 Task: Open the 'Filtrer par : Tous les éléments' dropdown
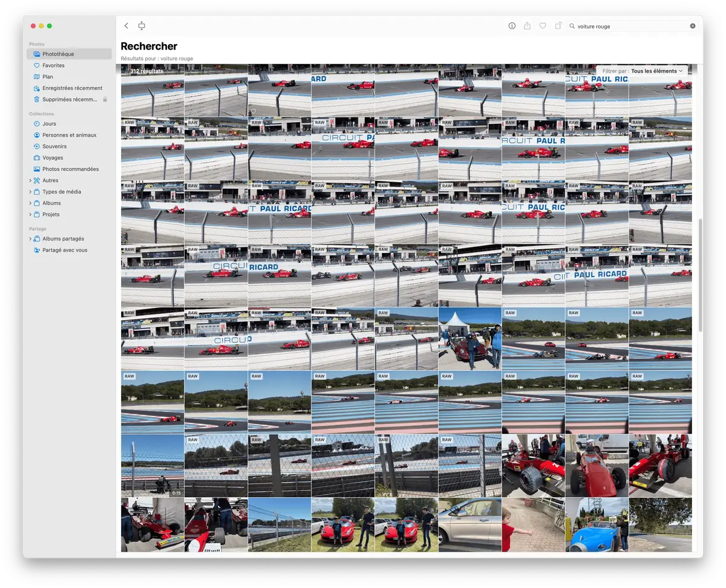click(x=643, y=71)
